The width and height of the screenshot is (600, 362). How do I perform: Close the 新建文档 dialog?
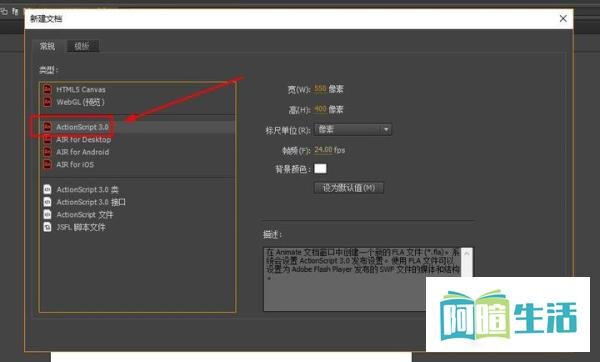[x=563, y=18]
